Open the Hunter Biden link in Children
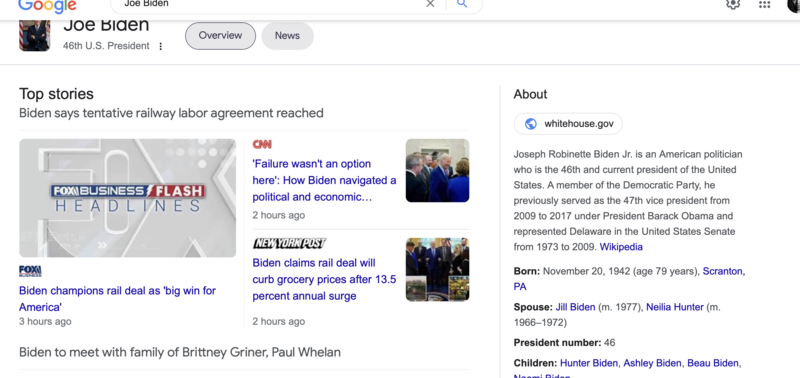 pos(589,363)
